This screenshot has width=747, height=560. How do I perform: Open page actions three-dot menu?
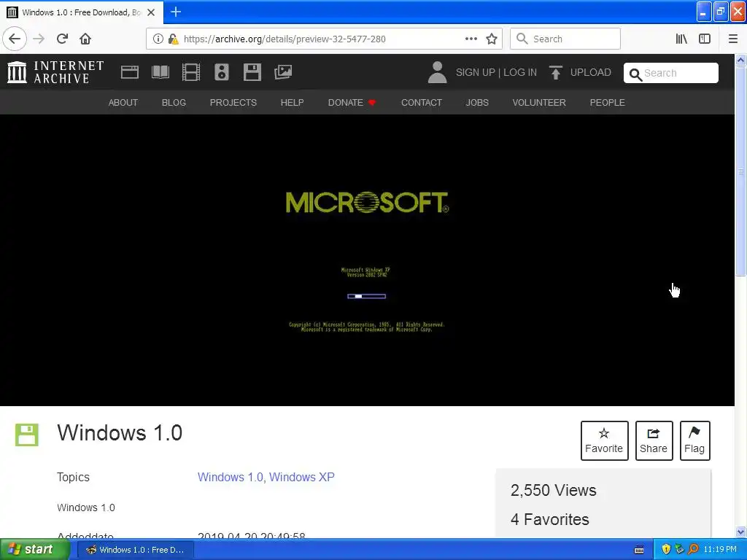[471, 39]
